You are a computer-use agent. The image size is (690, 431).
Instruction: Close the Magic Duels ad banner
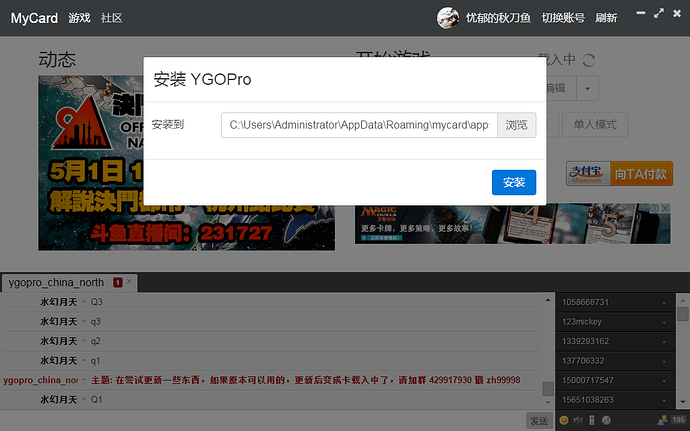click(x=664, y=210)
